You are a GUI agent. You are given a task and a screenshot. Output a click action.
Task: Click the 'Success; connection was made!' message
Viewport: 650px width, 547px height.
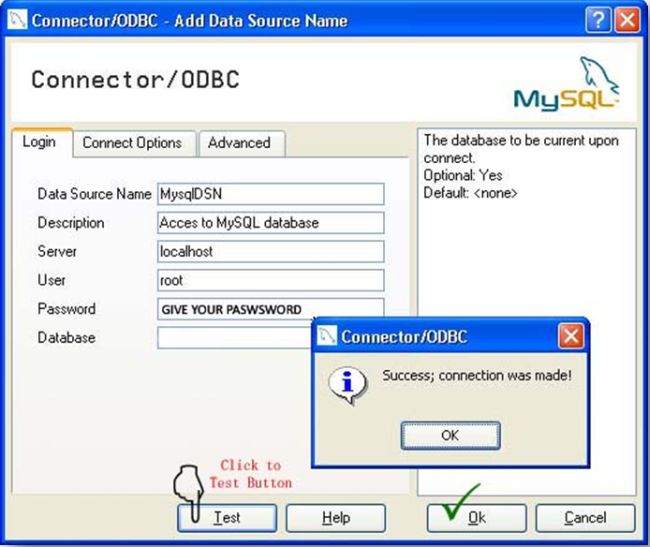(x=477, y=375)
